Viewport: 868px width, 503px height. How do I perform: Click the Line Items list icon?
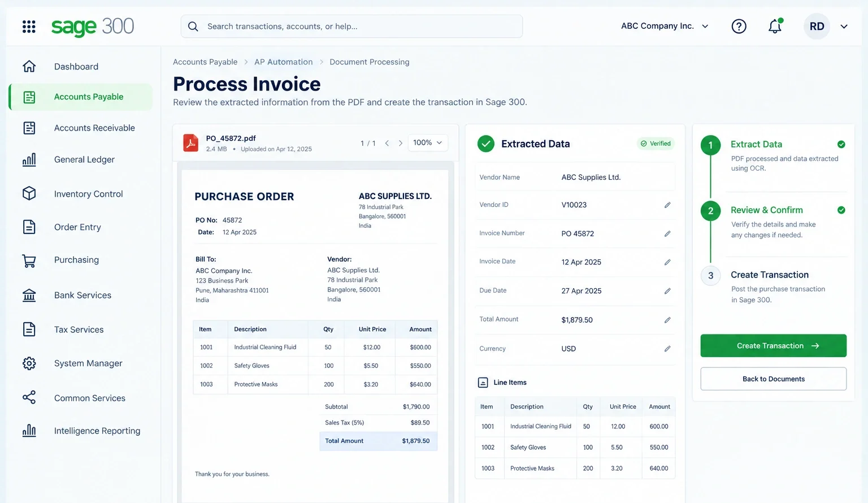(x=483, y=383)
